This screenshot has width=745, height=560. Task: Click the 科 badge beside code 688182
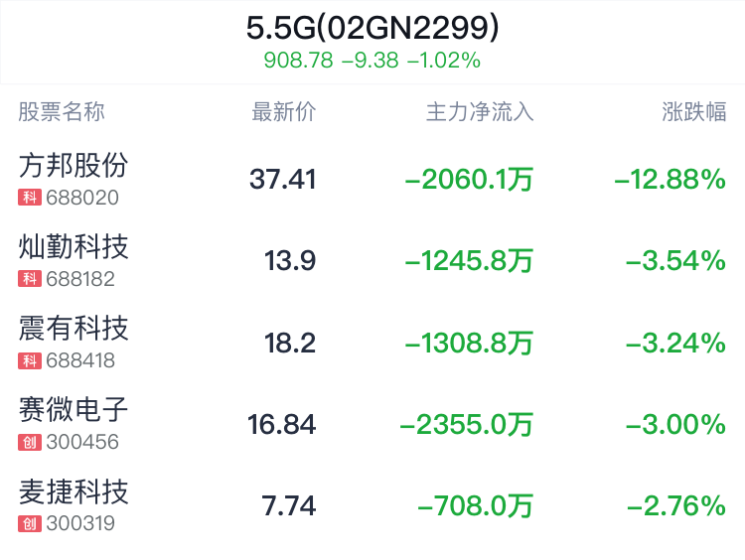coord(30,279)
